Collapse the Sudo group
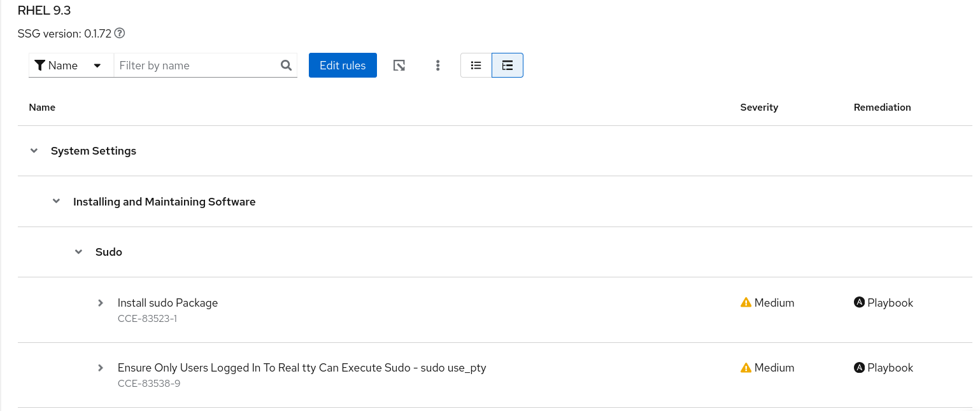Image resolution: width=980 pixels, height=411 pixels. (79, 252)
